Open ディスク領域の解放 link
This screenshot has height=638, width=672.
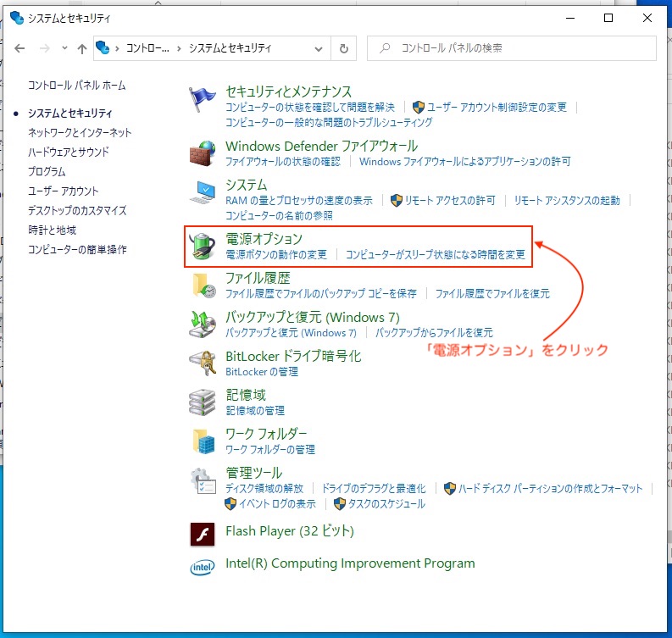click(264, 488)
